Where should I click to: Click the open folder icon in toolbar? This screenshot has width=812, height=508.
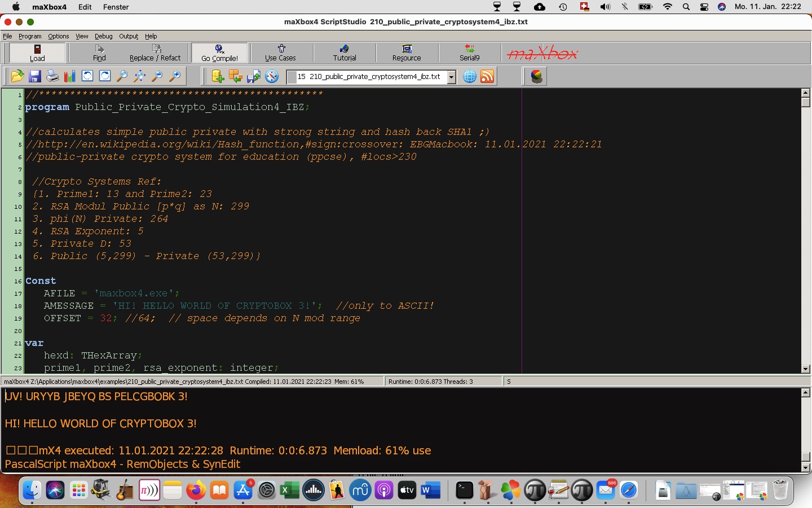point(17,76)
